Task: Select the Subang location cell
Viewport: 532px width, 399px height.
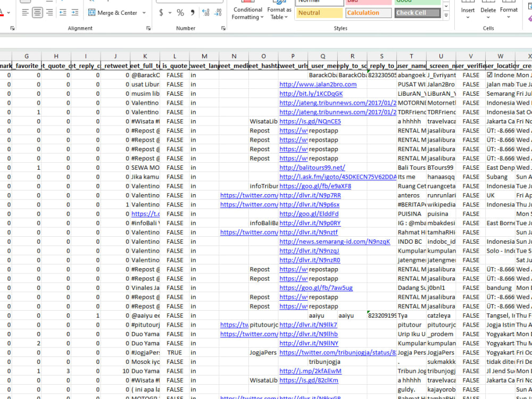Action: tap(500, 177)
